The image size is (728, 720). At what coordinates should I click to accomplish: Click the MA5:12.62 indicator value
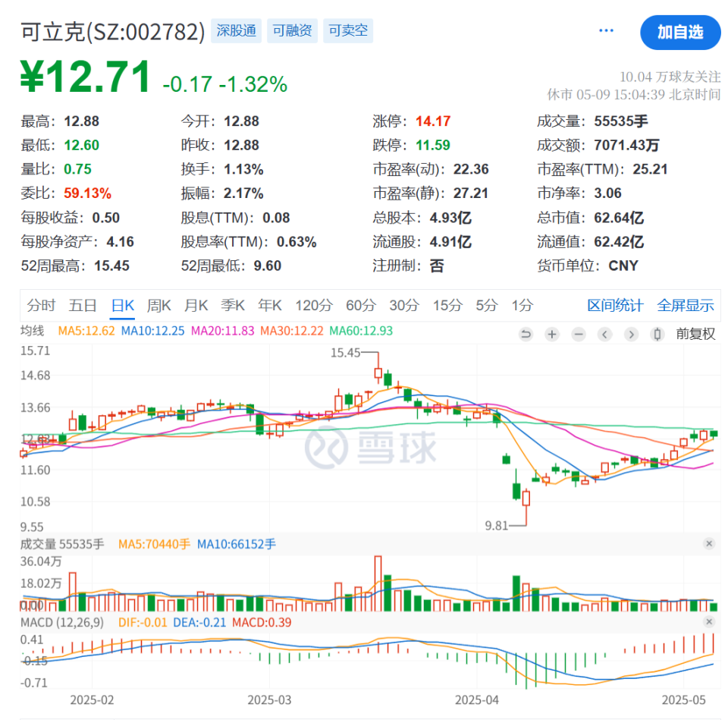pos(86,331)
